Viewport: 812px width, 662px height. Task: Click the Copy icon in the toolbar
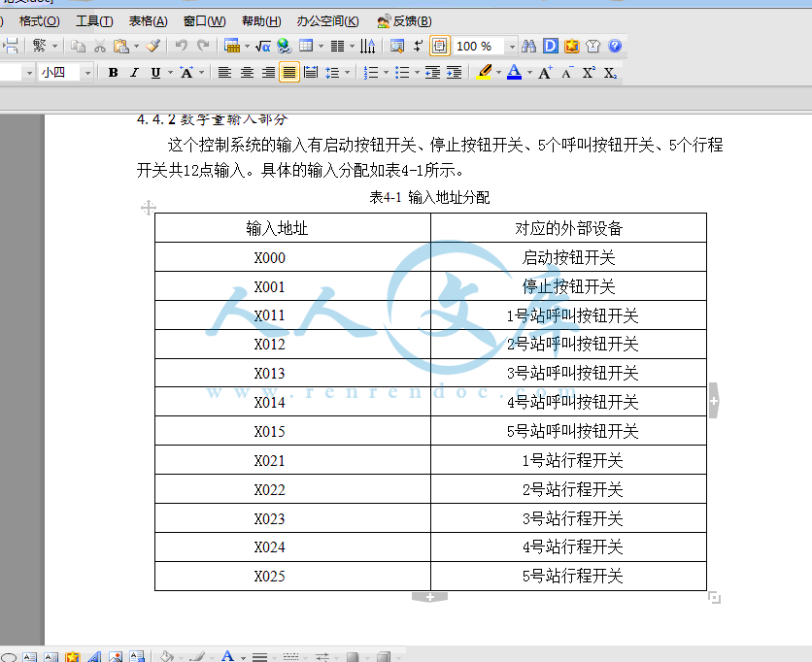coord(79,46)
